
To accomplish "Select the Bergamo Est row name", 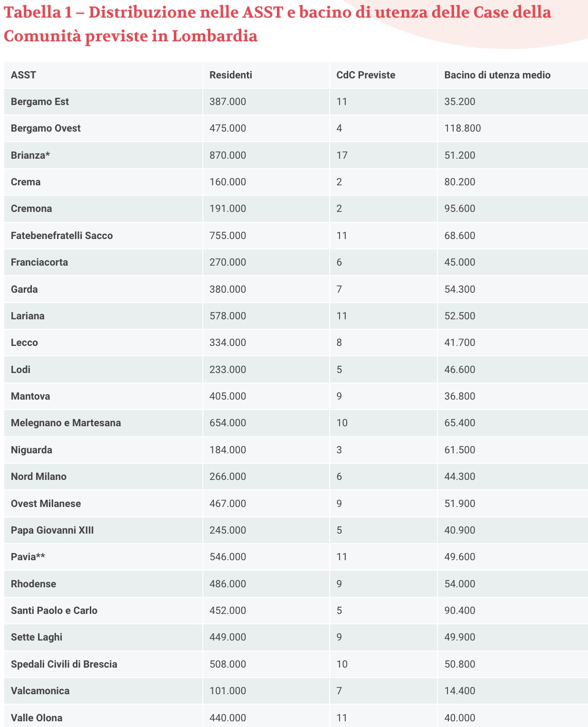I will [40, 102].
